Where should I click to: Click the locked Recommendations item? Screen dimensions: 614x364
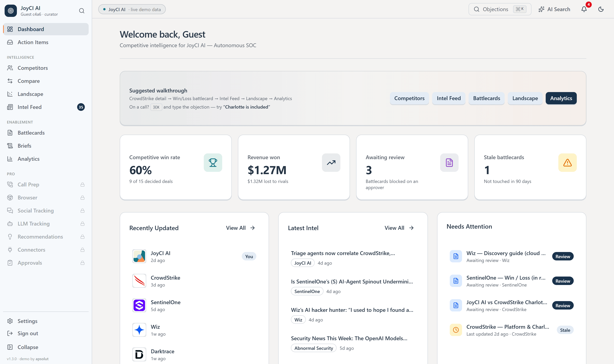[46, 236]
